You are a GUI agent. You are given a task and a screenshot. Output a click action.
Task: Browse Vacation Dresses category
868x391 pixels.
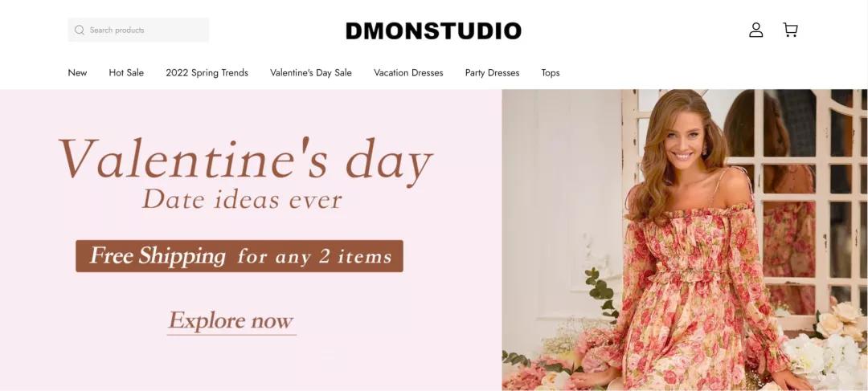(x=408, y=73)
